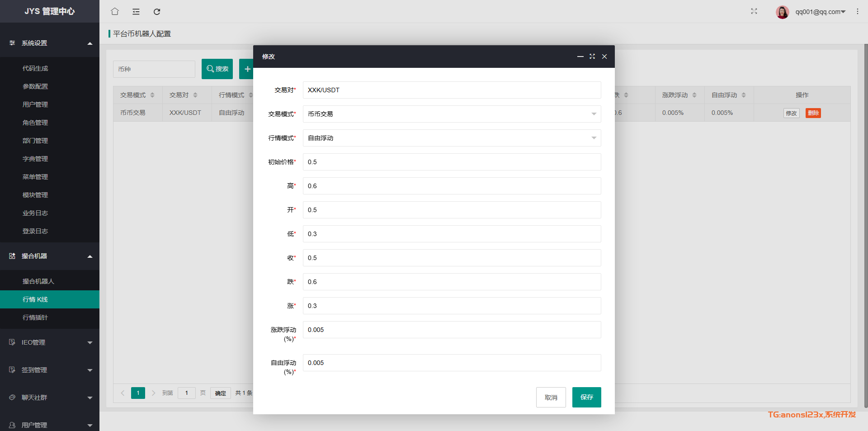Viewport: 868px width, 431px height.
Task: Open the 交易模式 dropdown in dialog
Action: pos(452,114)
